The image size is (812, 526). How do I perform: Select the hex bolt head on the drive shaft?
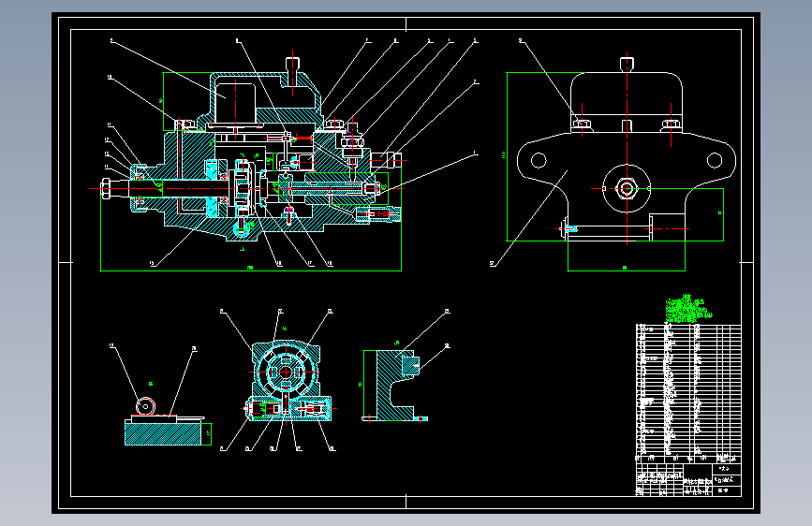pyautogui.click(x=107, y=188)
